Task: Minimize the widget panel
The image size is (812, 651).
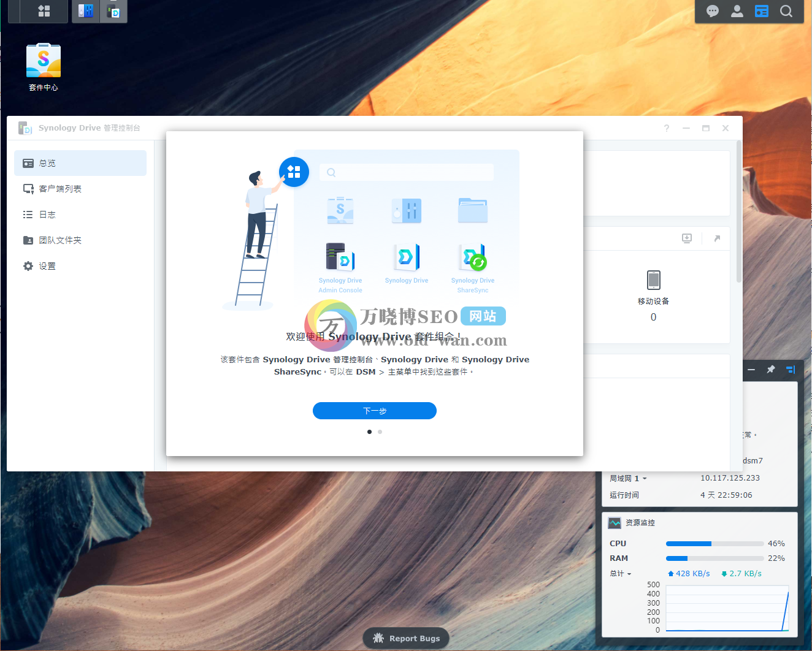Action: (751, 369)
